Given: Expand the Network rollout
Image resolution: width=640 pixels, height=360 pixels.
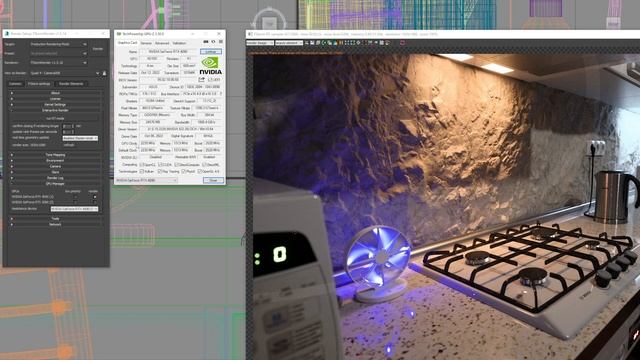Looking at the screenshot, I should [56, 224].
